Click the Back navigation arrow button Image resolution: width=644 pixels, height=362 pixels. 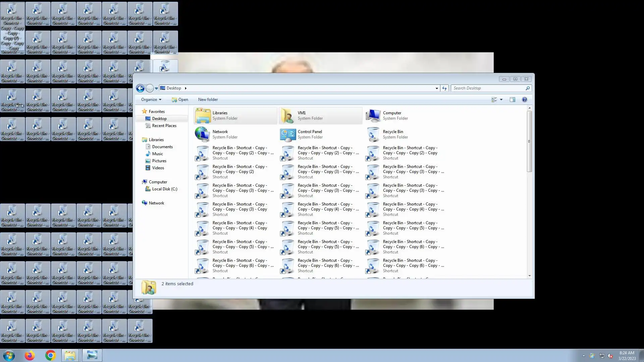coord(140,88)
